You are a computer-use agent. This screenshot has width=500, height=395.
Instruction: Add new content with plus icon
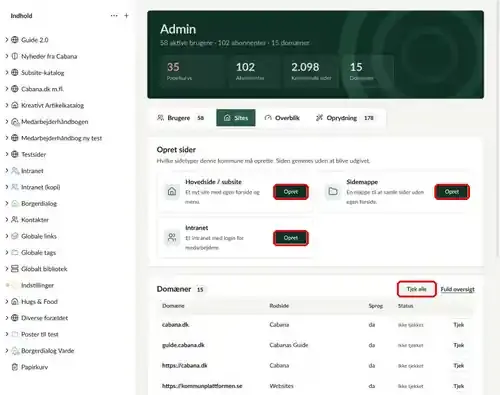point(126,16)
